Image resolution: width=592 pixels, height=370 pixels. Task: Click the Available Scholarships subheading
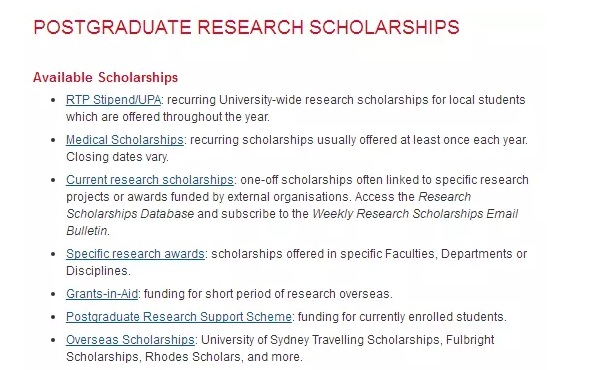(105, 77)
